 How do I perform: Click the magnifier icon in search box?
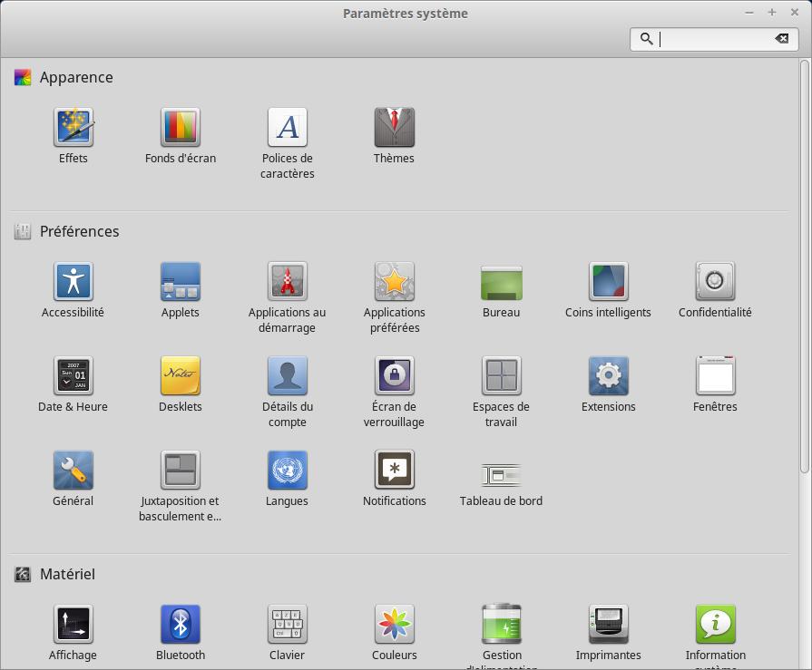[x=646, y=39]
